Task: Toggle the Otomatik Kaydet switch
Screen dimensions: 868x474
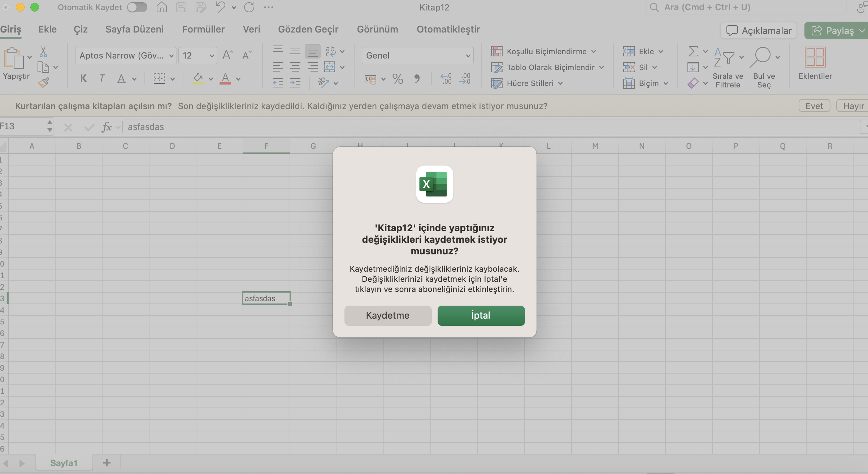Action: (137, 7)
